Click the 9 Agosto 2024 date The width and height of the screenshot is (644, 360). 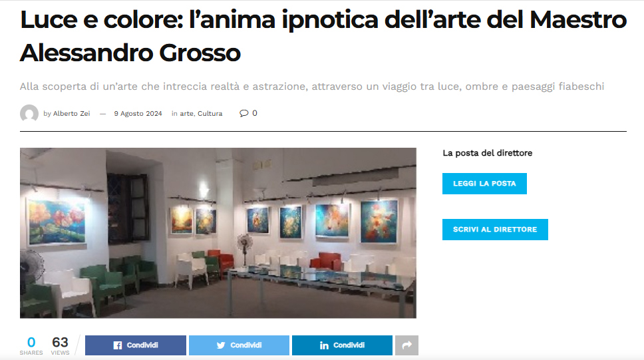click(138, 113)
